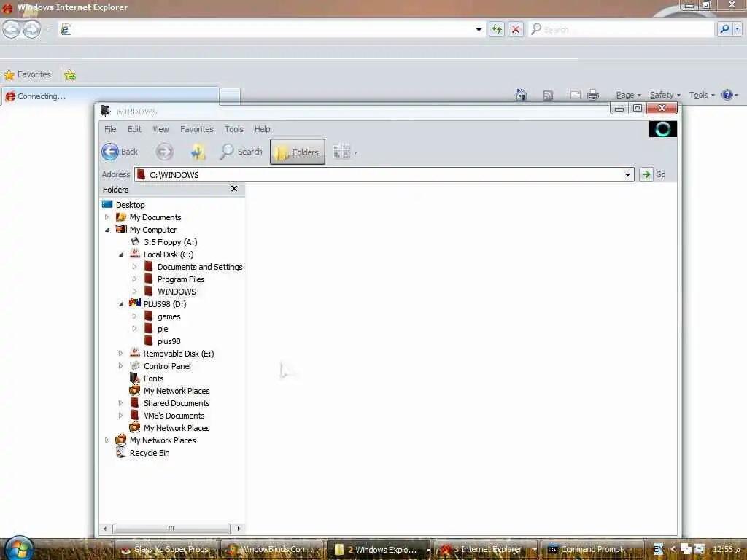Viewport: 747px width, 560px height.
Task: Close the Folders side pane
Action: coord(234,189)
